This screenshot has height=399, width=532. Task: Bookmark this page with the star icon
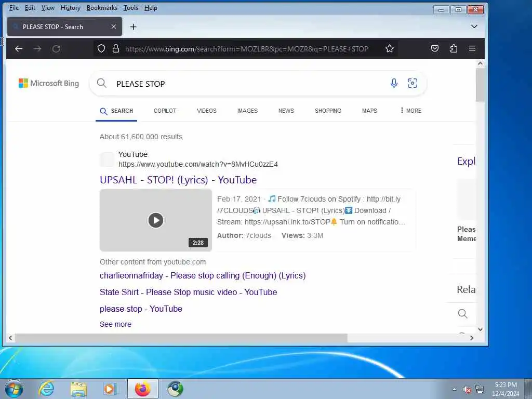pyautogui.click(x=390, y=48)
